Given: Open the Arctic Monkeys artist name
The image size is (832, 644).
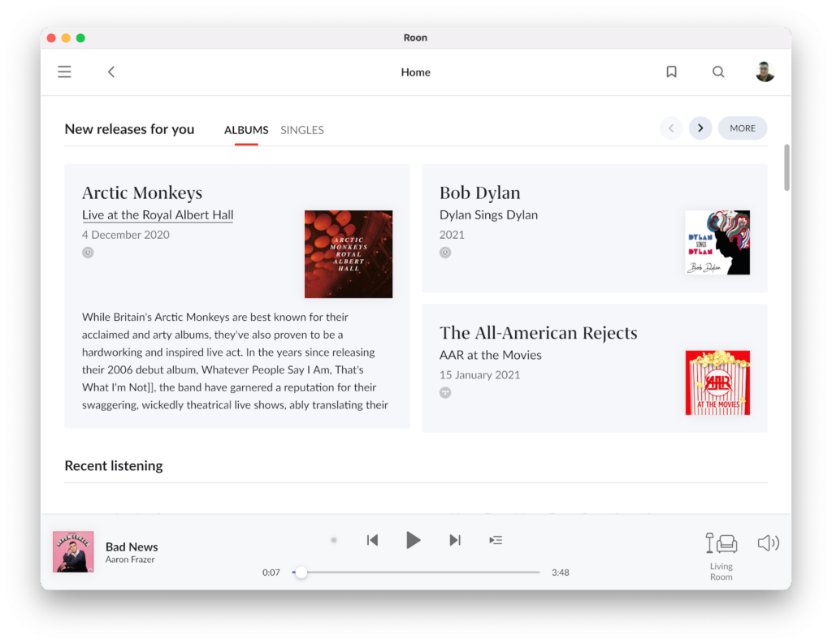Looking at the screenshot, I should (142, 192).
